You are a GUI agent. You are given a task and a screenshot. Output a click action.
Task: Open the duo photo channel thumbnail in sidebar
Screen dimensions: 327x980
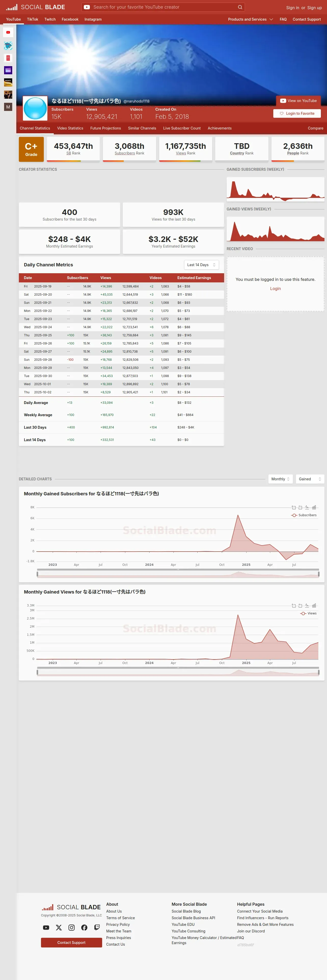(x=8, y=94)
